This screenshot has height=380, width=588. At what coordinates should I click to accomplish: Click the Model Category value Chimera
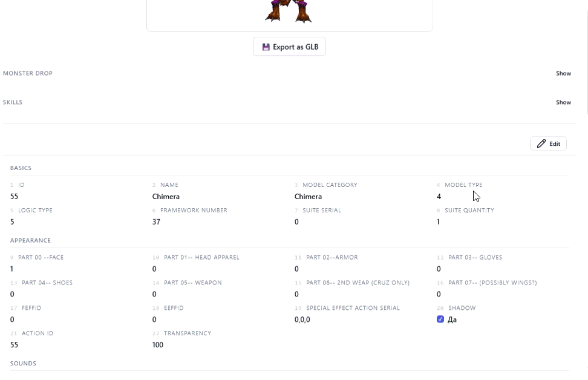(308, 197)
